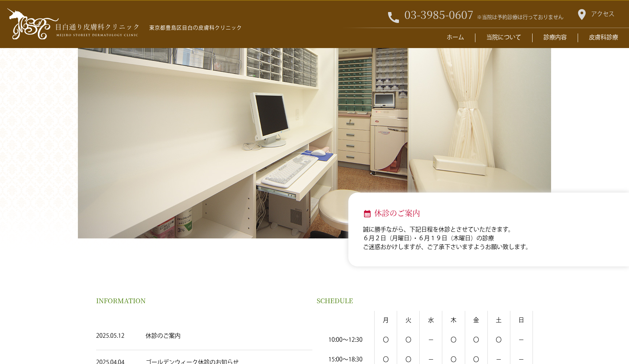Click the INFORMATION section heading
This screenshot has height=364, width=629.
[x=121, y=301]
